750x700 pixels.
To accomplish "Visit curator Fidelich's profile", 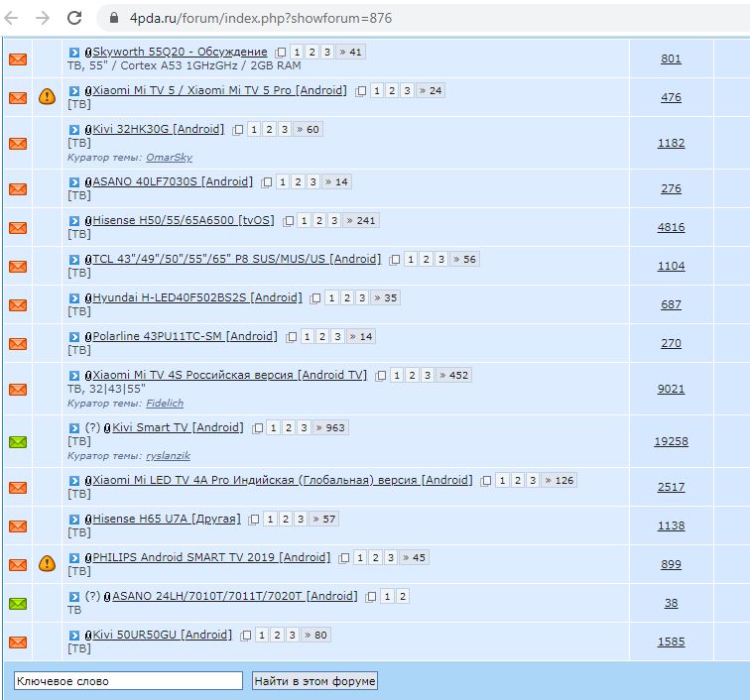I will (165, 404).
